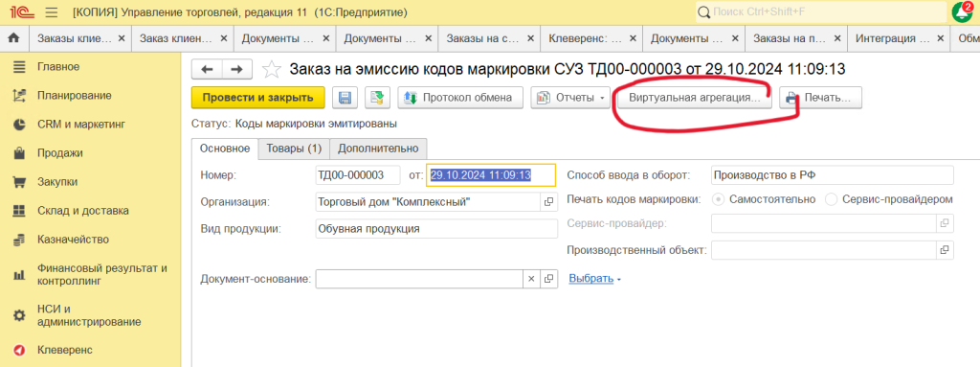980x367 pixels.
Task: Click the Закупки cart icon
Action: pos(19,182)
